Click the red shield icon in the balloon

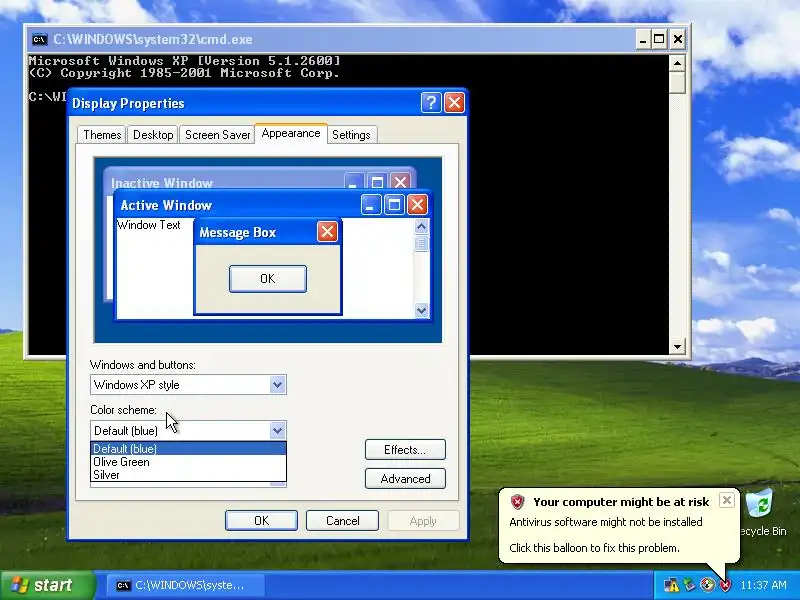(517, 502)
